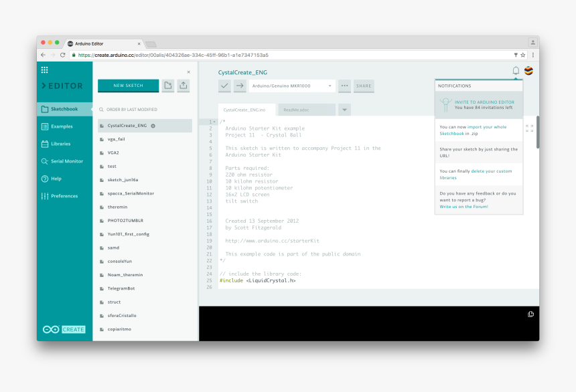The width and height of the screenshot is (576, 392).
Task: Click the browser address bar URL
Action: click(x=173, y=55)
